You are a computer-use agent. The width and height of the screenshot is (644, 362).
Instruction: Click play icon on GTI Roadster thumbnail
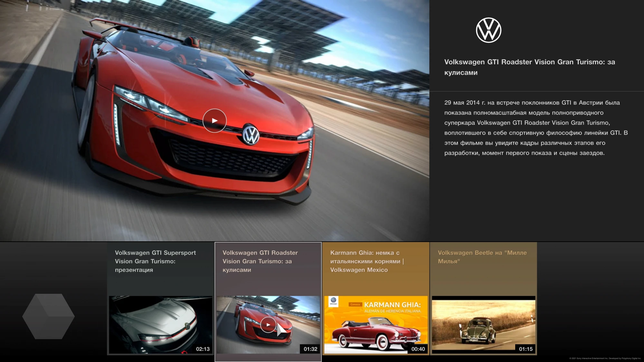pyautogui.click(x=268, y=325)
